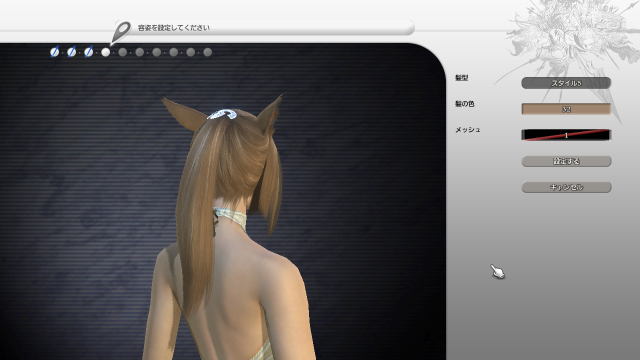Jump to the fifth progress step dot
This screenshot has width=640, height=360.
(122, 52)
